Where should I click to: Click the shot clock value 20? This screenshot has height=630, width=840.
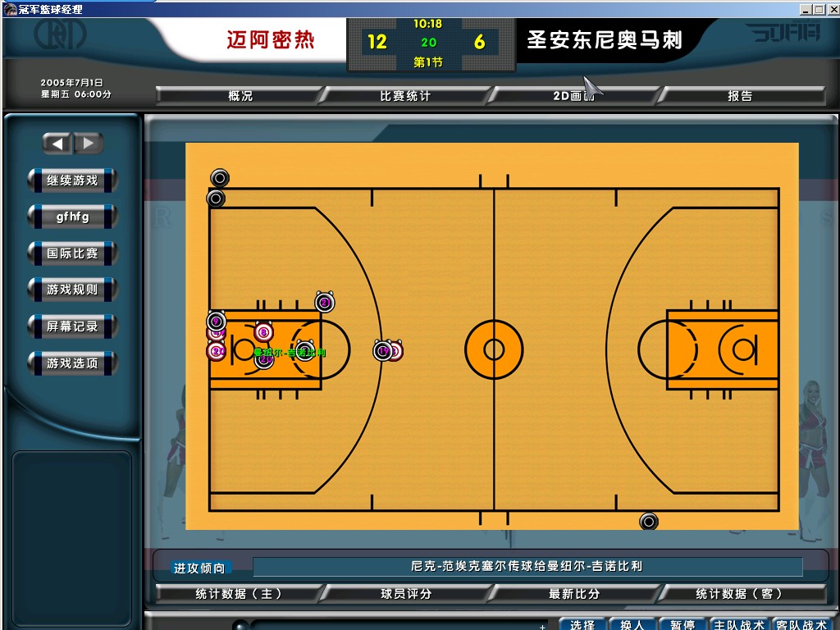[428, 43]
